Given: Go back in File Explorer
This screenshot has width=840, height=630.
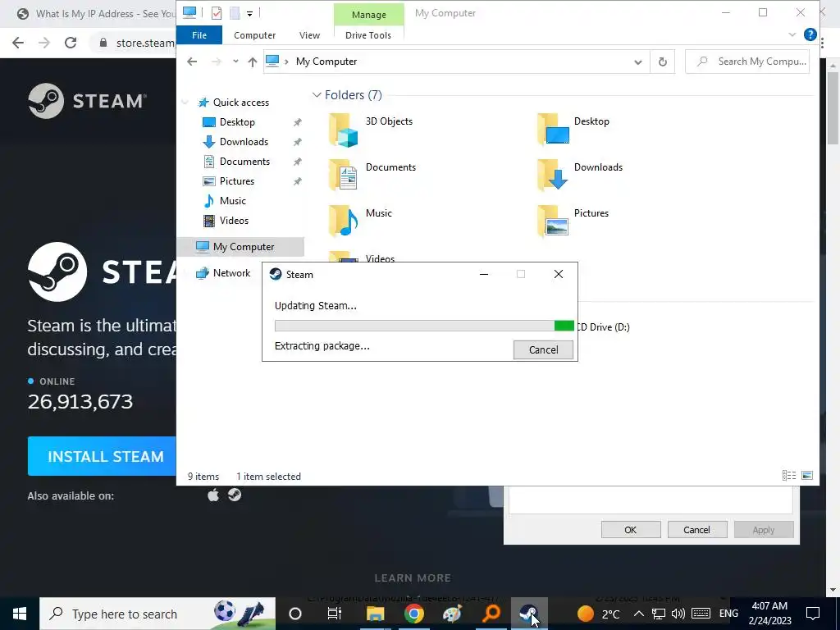Looking at the screenshot, I should [192, 62].
